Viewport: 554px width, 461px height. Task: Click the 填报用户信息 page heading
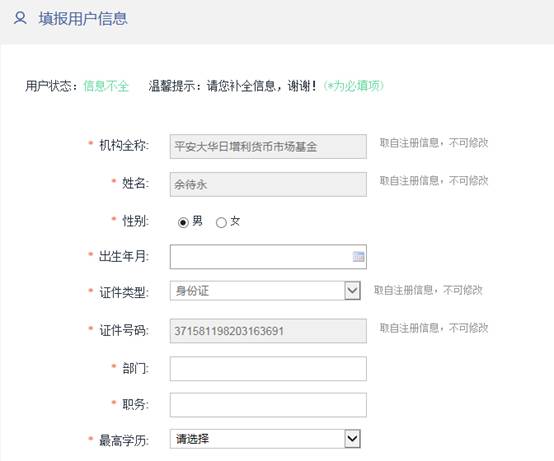(x=83, y=19)
